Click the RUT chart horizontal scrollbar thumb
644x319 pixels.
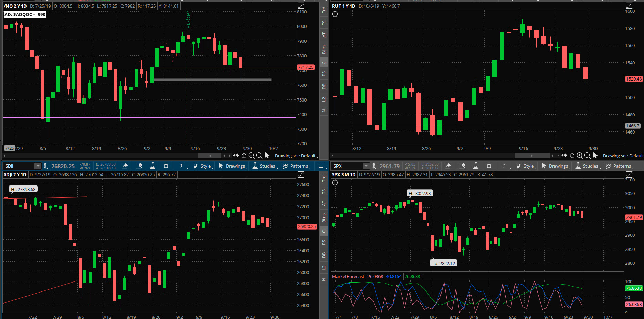coord(532,156)
